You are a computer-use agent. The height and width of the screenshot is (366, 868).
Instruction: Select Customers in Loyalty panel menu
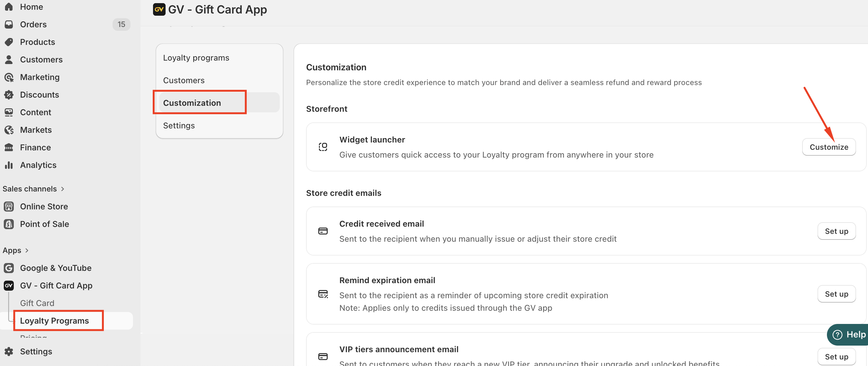coord(184,80)
